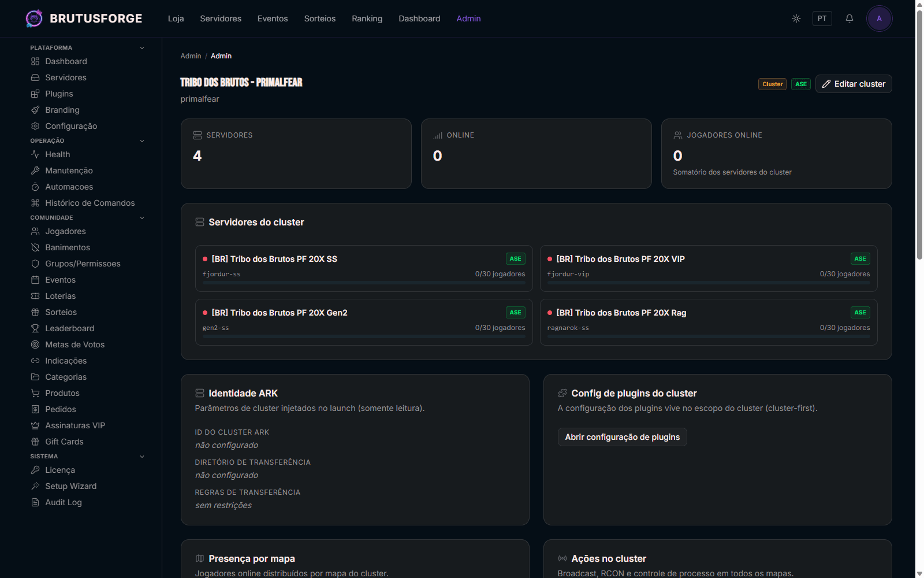Click the SERVIDORES stat card
This screenshot has width=924, height=578.
click(296, 154)
